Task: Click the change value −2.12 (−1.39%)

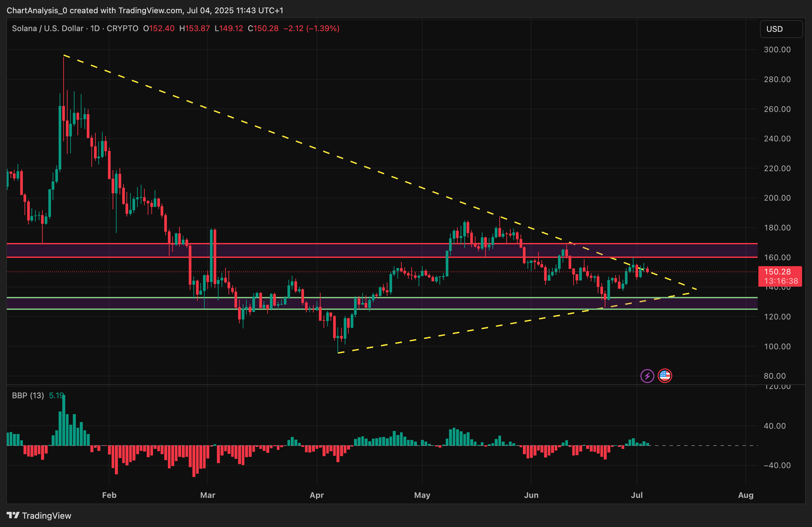Action: click(312, 28)
